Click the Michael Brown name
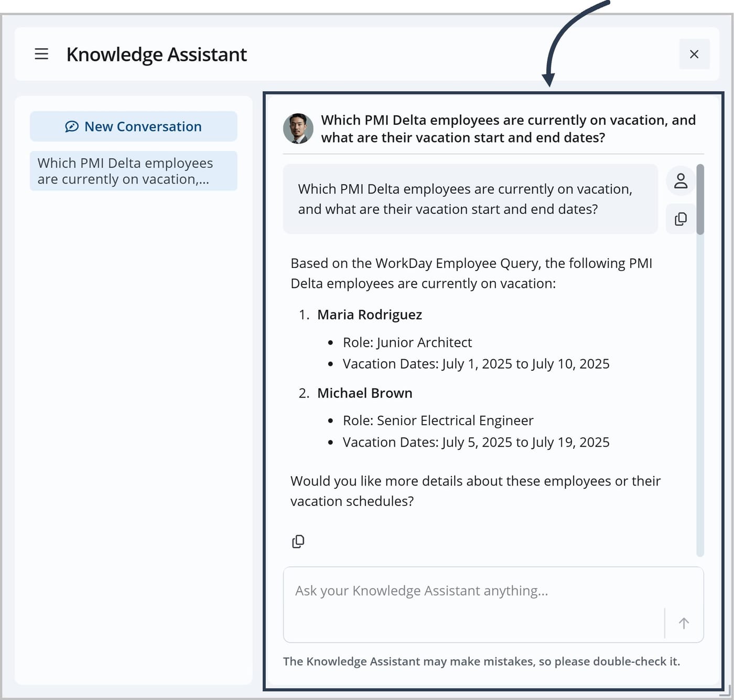The height and width of the screenshot is (700, 734). coord(365,393)
